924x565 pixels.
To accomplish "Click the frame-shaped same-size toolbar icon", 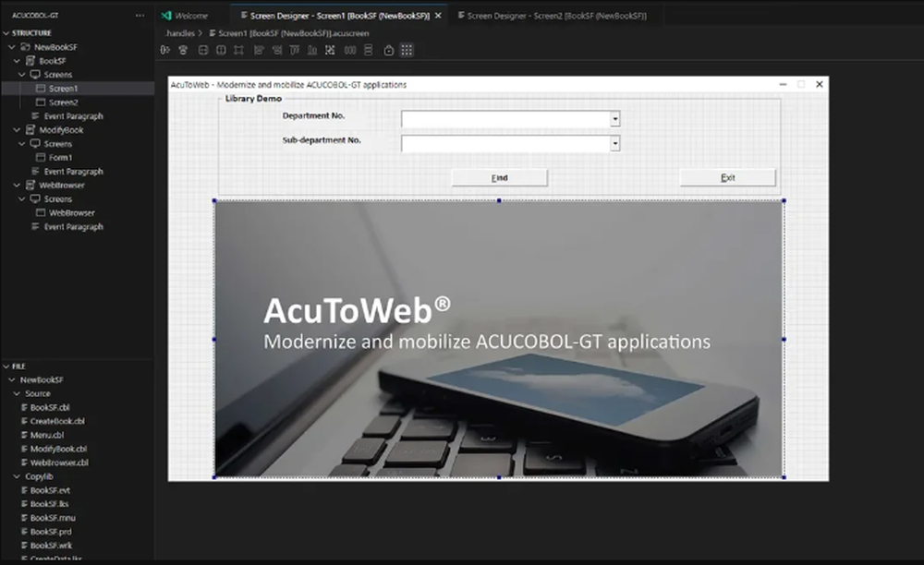I will (x=238, y=50).
